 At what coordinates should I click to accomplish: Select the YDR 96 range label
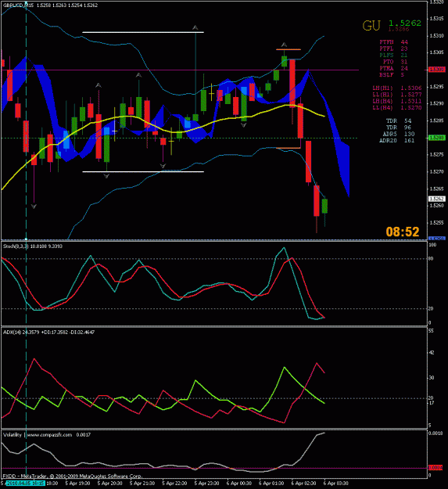pyautogui.click(x=399, y=128)
